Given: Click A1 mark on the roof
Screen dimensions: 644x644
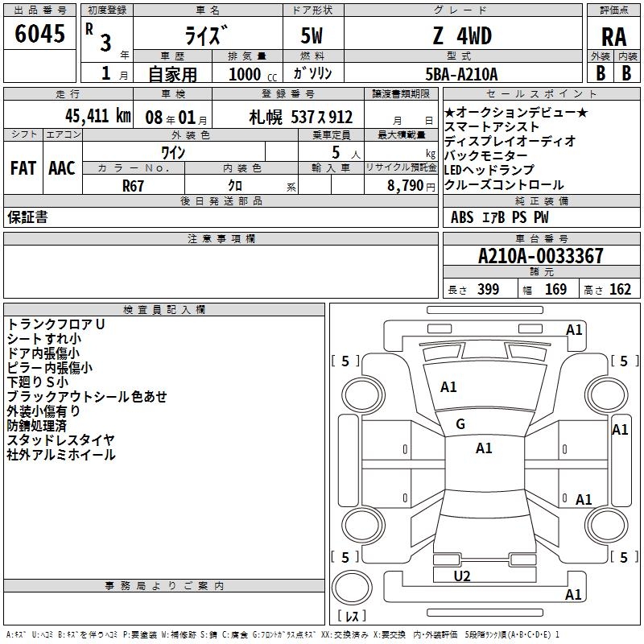Looking at the screenshot, I should [484, 448].
